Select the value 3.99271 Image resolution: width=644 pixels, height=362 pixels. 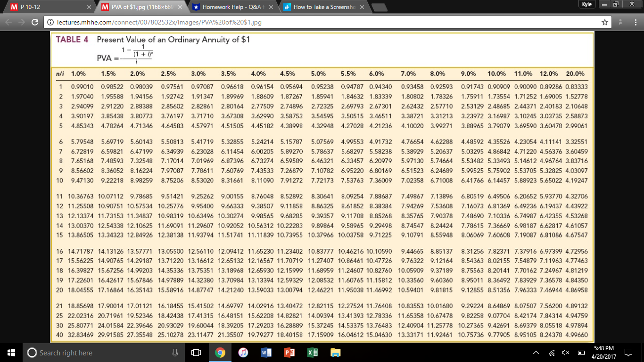pos(441,126)
